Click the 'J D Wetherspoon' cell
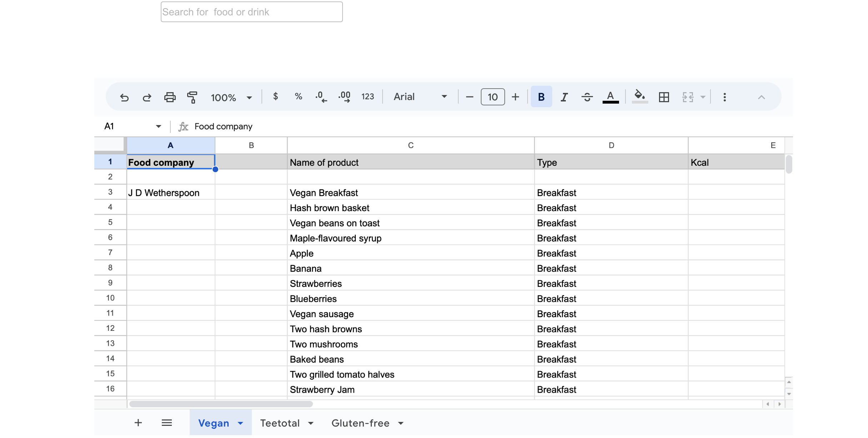 click(171, 193)
